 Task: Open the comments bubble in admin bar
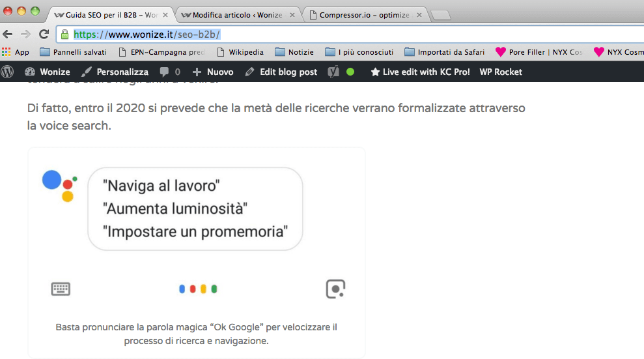[169, 72]
